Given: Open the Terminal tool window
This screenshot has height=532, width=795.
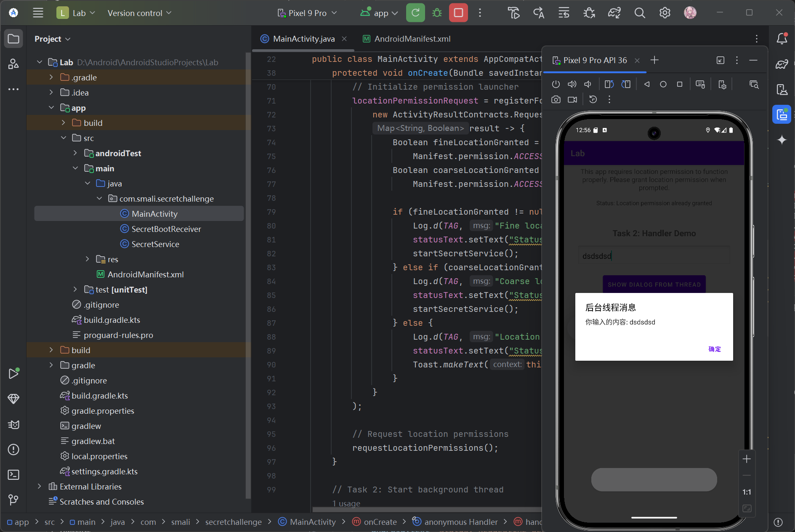Looking at the screenshot, I should [13, 475].
